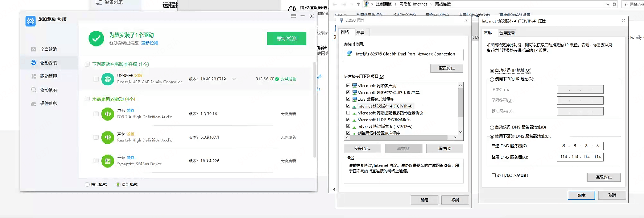Click the 360驱动大师 logo icon
This screenshot has width=644, height=218.
pos(30,21)
